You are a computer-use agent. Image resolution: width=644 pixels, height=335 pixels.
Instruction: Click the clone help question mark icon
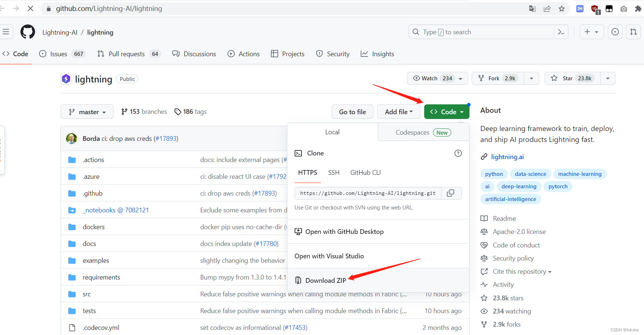click(x=458, y=153)
